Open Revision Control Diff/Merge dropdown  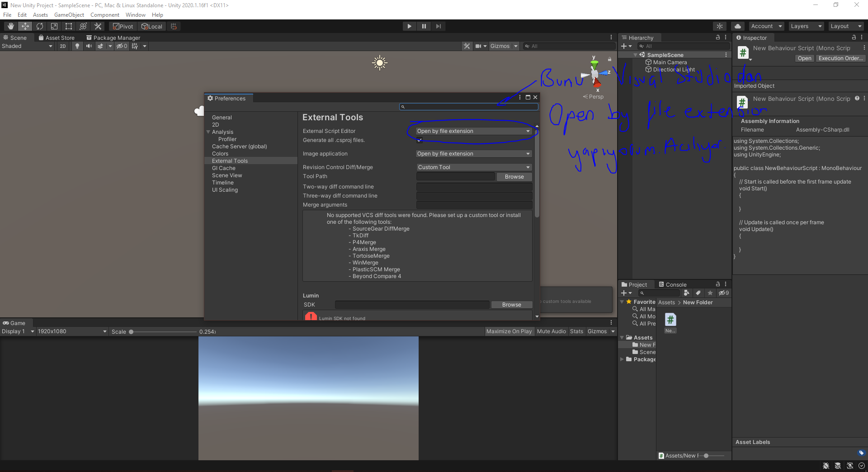473,167
